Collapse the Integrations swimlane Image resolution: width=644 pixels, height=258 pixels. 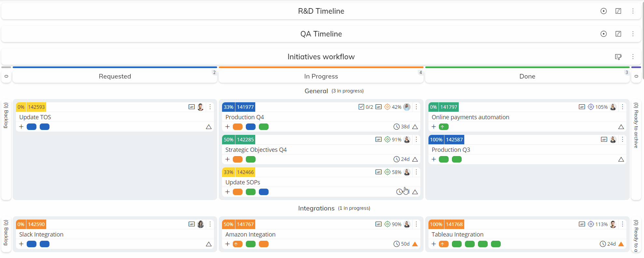click(x=334, y=208)
